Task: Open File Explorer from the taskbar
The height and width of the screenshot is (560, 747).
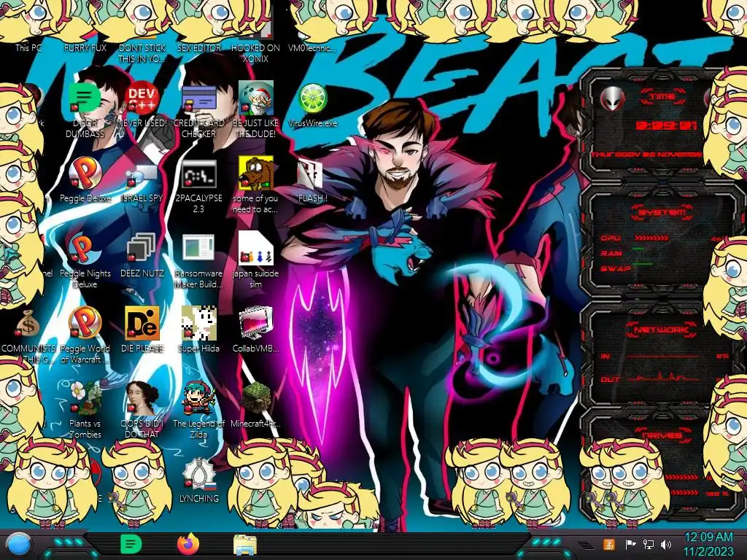Action: point(245,545)
